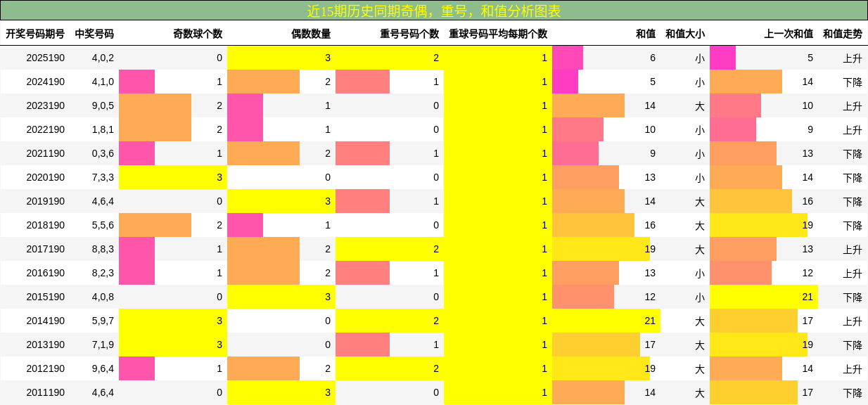Select period cell 2024190
The image size is (868, 405).
coord(45,82)
